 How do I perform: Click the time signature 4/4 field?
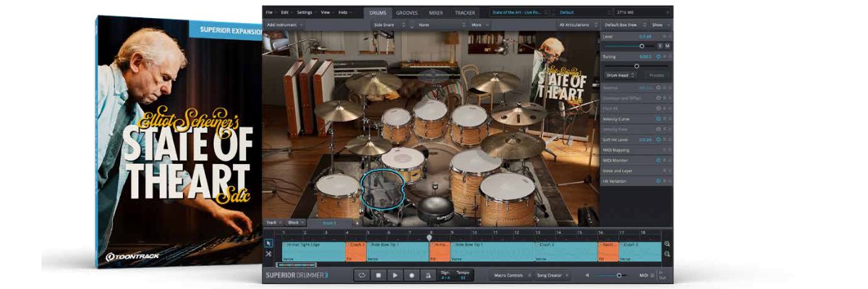pyautogui.click(x=446, y=277)
